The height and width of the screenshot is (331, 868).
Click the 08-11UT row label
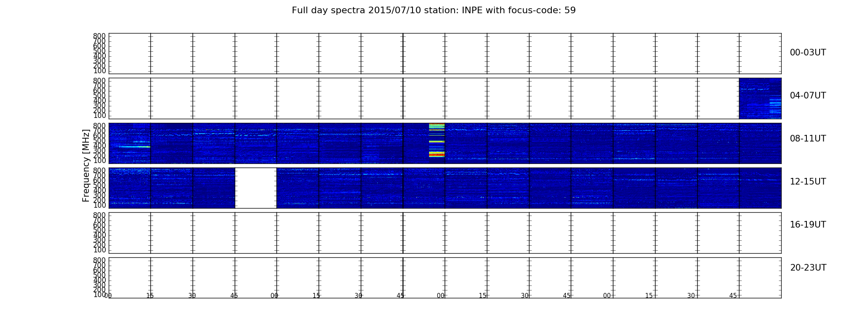click(x=808, y=139)
